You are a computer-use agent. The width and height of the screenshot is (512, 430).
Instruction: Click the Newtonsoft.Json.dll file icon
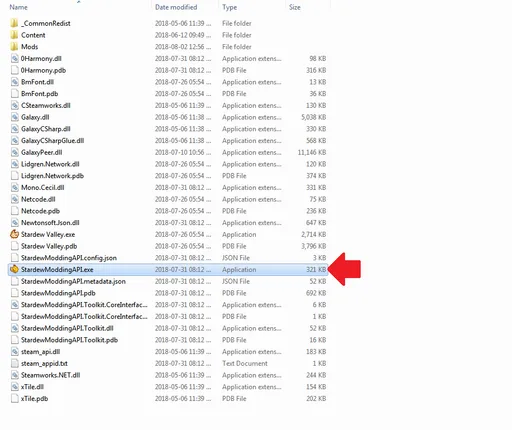point(14,223)
